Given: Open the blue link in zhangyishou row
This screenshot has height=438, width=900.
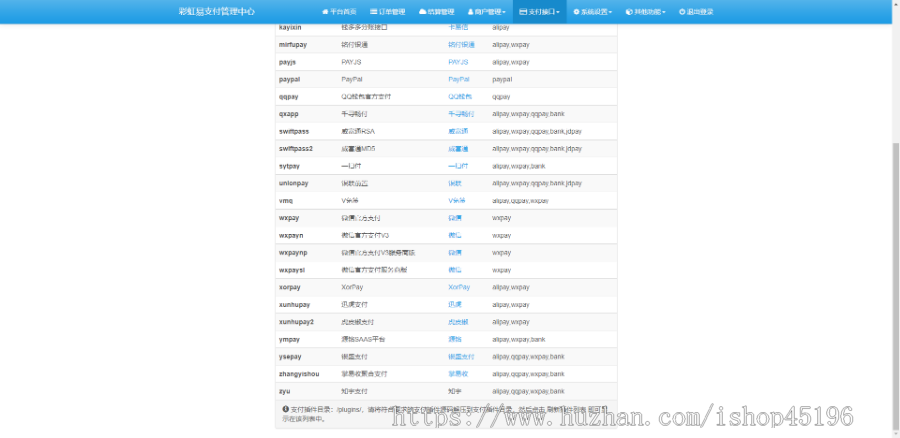Looking at the screenshot, I should [x=458, y=374].
